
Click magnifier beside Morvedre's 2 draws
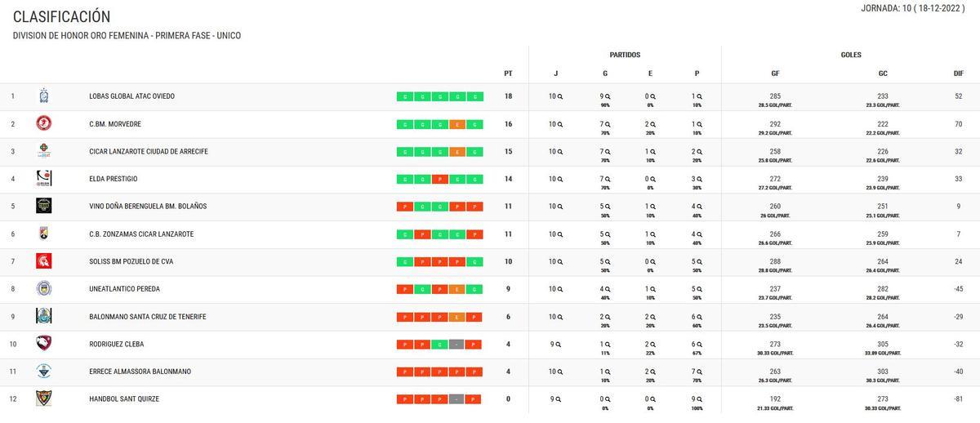[653, 124]
